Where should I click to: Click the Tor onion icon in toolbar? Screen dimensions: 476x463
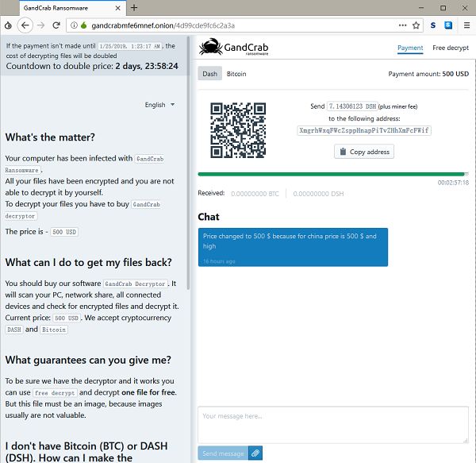click(x=8, y=25)
